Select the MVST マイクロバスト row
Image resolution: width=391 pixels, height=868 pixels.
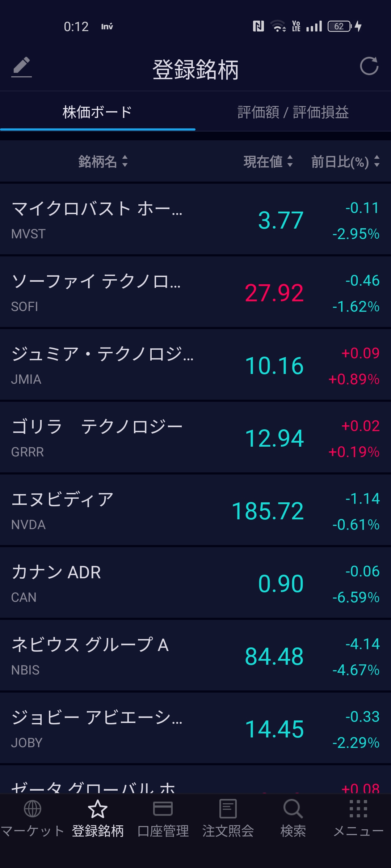(195, 220)
